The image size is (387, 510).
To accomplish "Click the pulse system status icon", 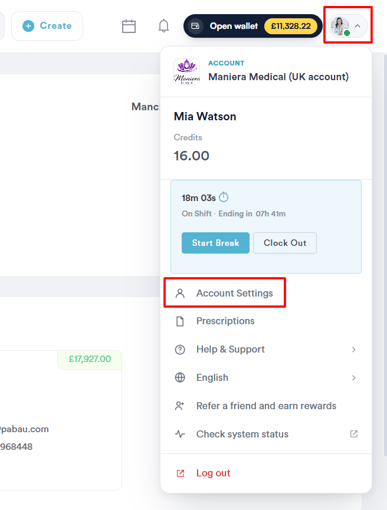I will 180,434.
